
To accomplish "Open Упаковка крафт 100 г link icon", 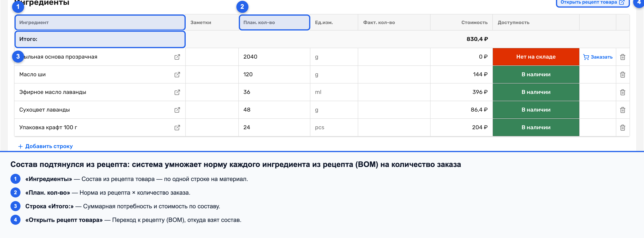I will pyautogui.click(x=177, y=128).
